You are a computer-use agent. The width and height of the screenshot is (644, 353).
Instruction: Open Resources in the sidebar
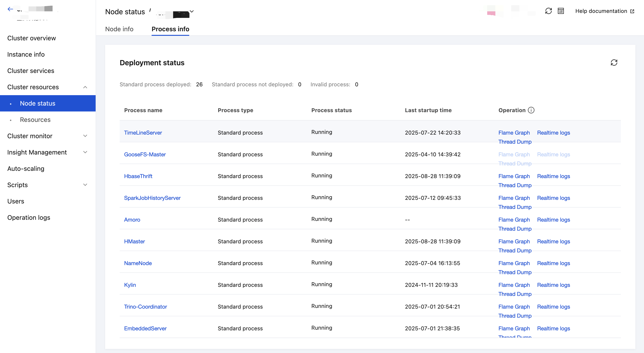point(35,120)
